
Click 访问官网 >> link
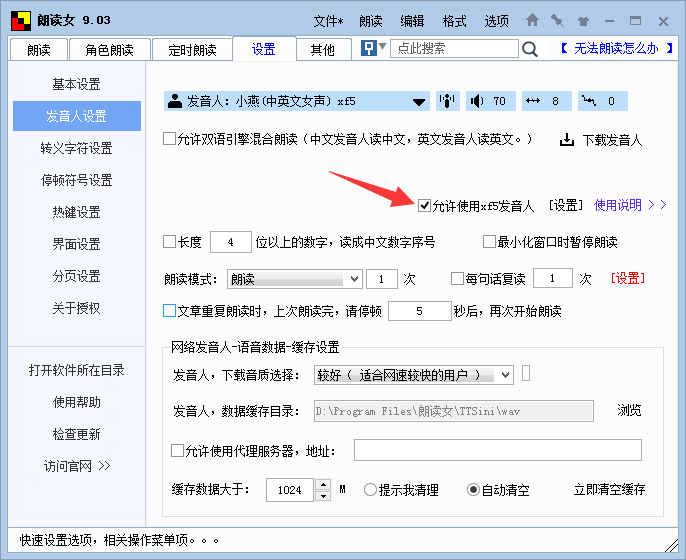77,466
